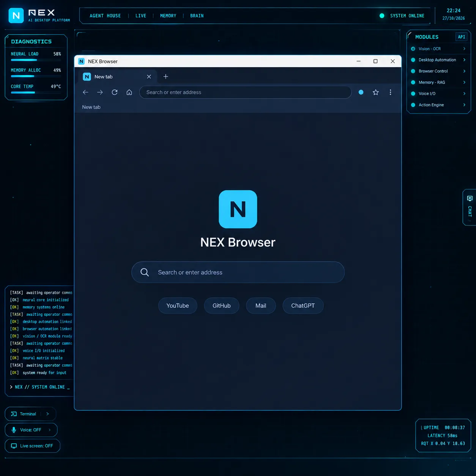
Task: Click the MEMORY ALLOC progress bar
Action: click(x=36, y=76)
